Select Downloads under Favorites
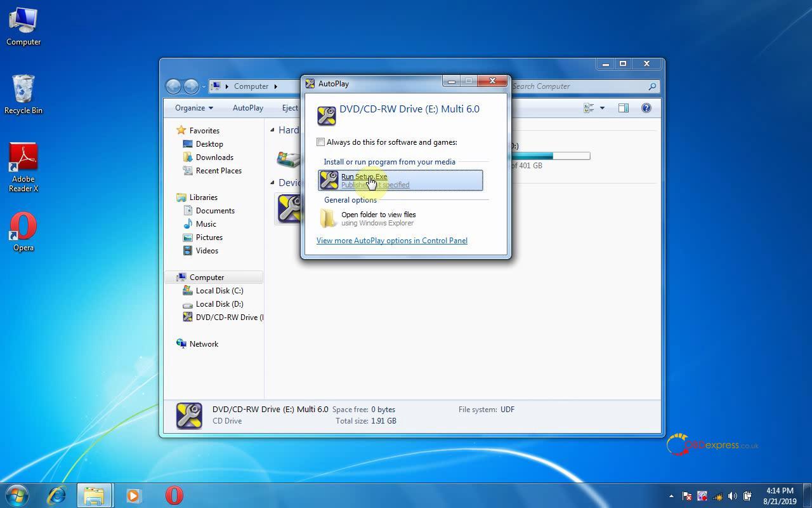This screenshot has height=508, width=812. (214, 157)
